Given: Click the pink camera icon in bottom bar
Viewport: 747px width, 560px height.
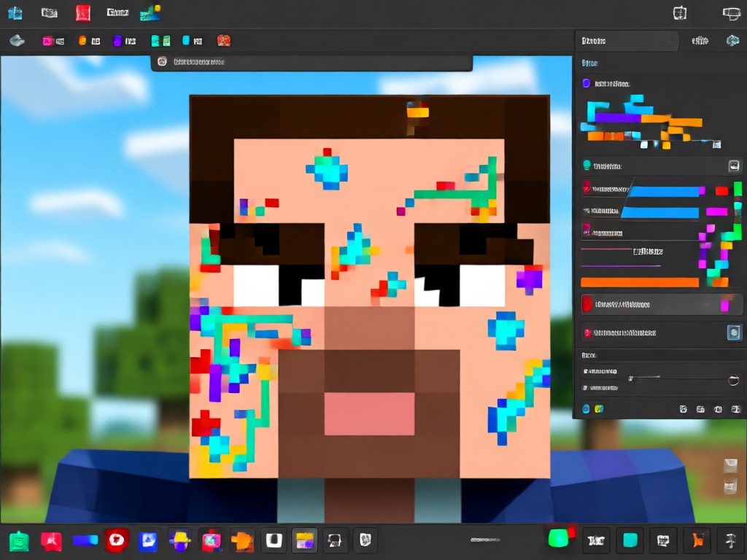Looking at the screenshot, I should [211, 541].
